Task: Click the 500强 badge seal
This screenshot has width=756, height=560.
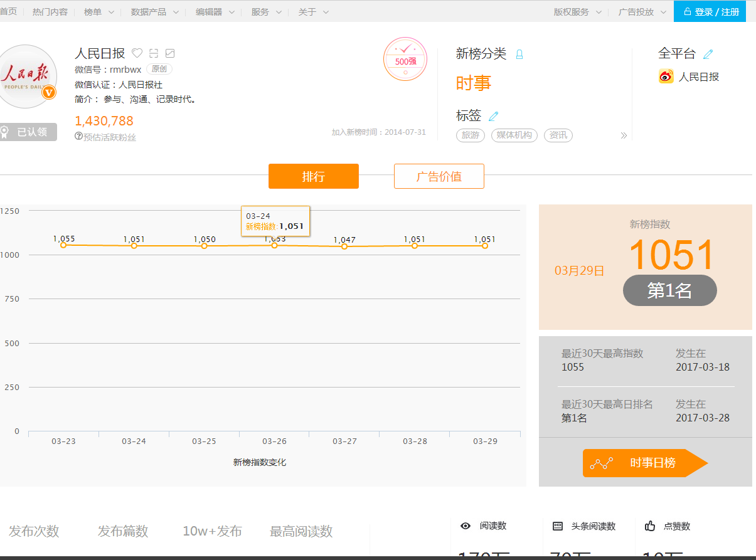Action: 405,59
